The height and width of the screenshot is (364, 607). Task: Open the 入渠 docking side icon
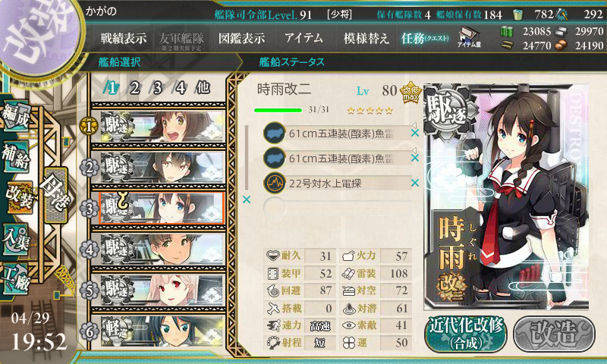(15, 240)
